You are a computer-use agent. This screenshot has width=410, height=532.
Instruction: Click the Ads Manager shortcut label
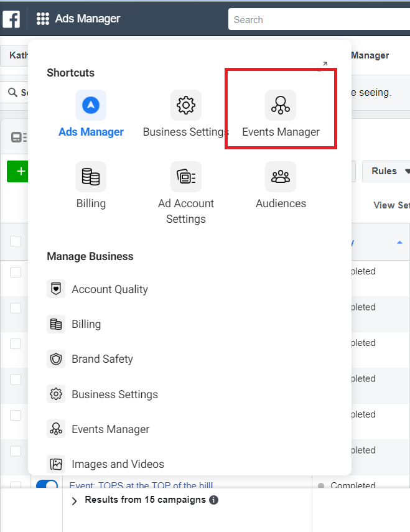[x=91, y=132]
